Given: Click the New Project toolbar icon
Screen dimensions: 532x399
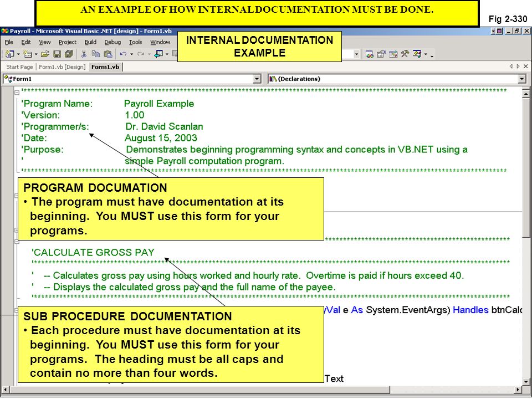Looking at the screenshot, I should click(x=10, y=54).
